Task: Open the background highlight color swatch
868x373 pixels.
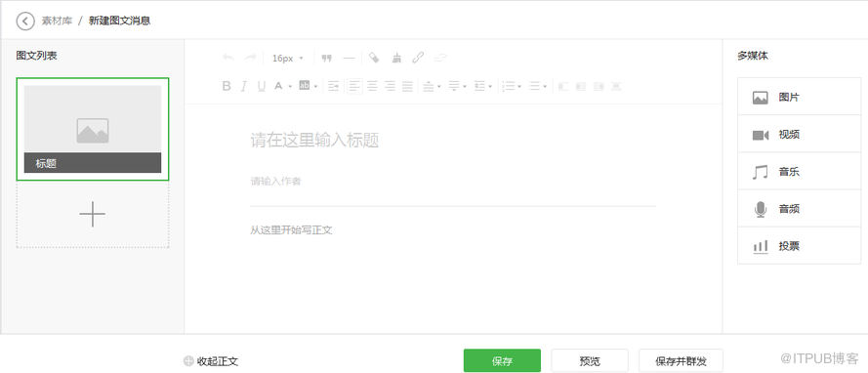Action: (305, 85)
